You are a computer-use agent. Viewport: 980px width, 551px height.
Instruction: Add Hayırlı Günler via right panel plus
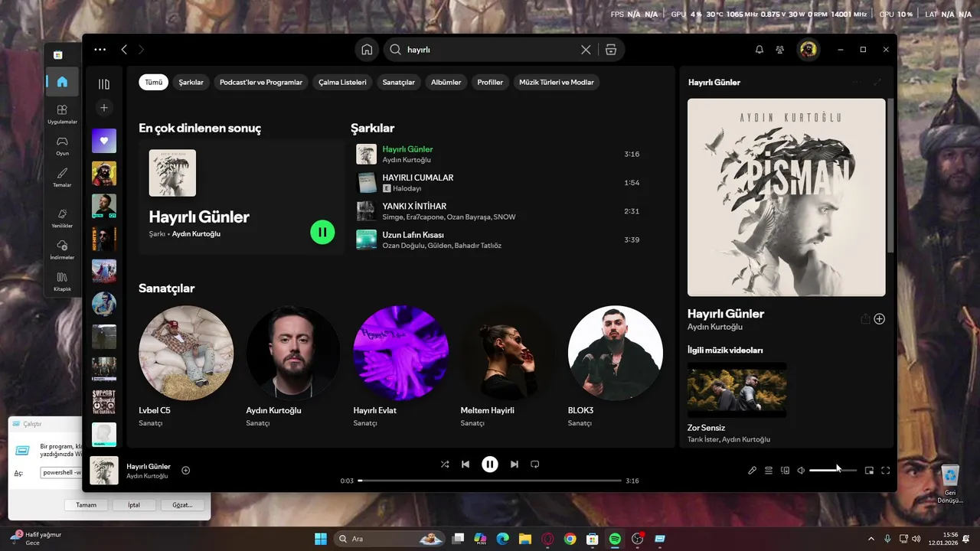[x=880, y=319]
